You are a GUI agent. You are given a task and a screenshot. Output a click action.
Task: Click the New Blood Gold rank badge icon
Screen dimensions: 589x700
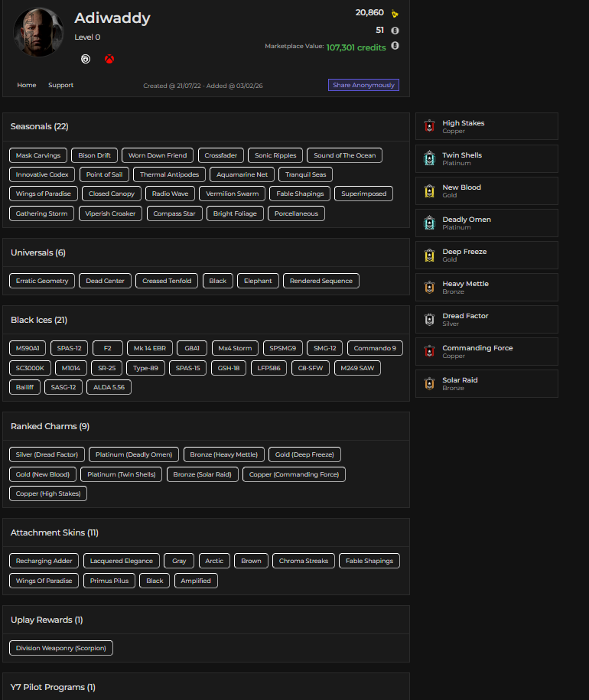[x=429, y=190]
